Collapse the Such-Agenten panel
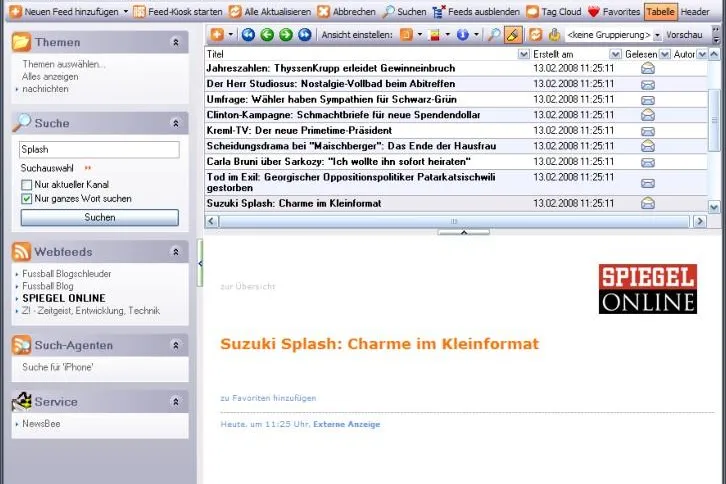The width and height of the screenshot is (726, 484). coord(176,346)
